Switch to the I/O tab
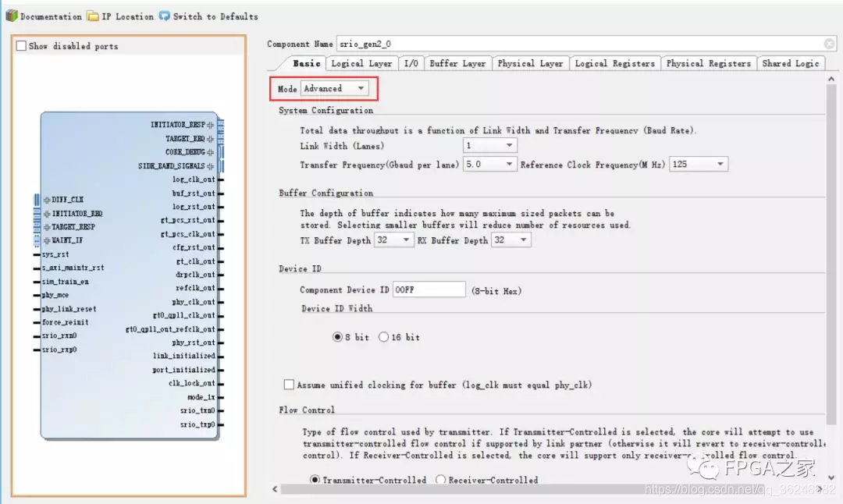The width and height of the screenshot is (843, 504). click(x=411, y=63)
